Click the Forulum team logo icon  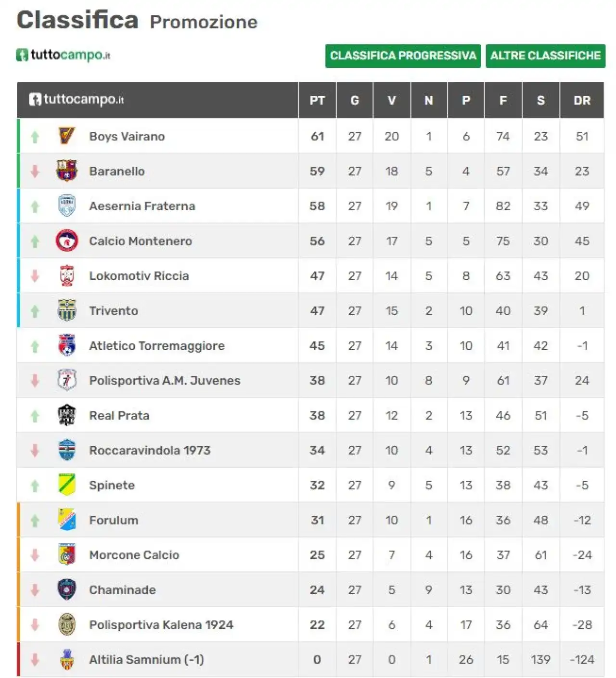(67, 520)
